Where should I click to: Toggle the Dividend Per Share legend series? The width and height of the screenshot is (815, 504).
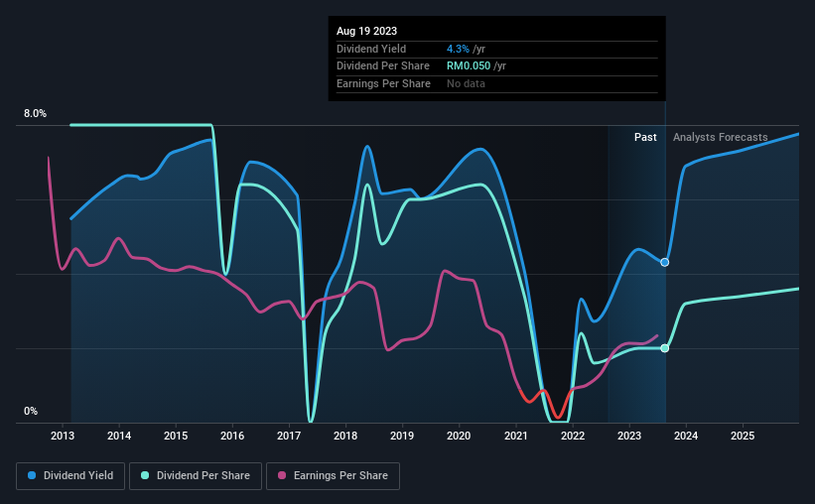(x=196, y=476)
